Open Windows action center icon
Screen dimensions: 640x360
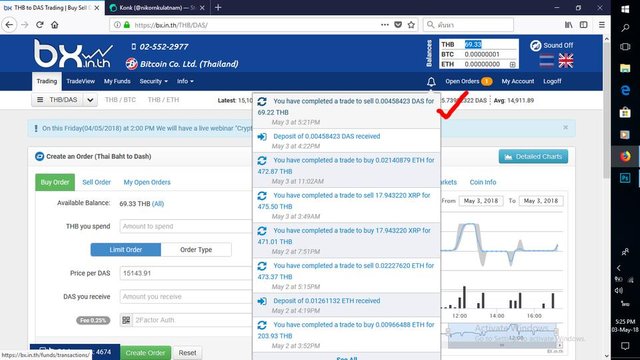click(x=625, y=346)
